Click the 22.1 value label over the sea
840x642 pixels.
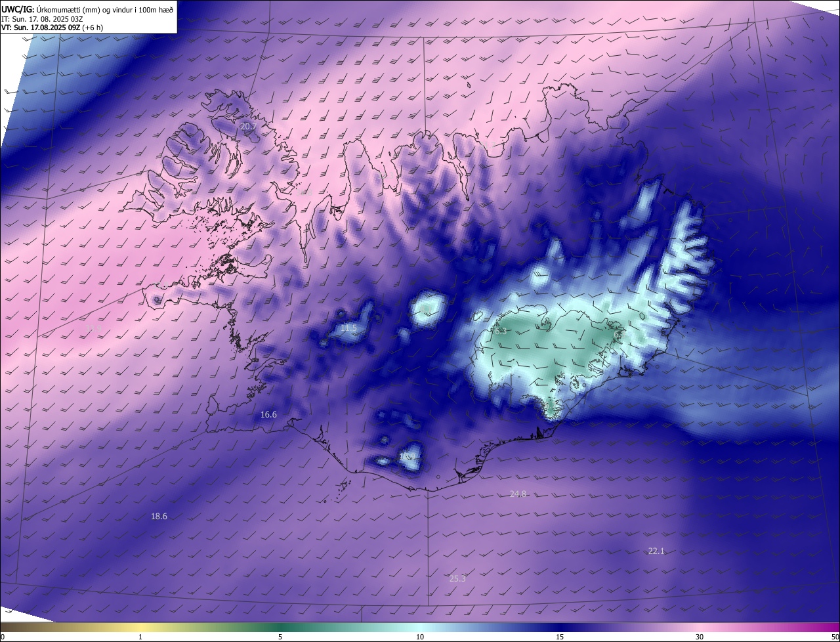click(656, 551)
